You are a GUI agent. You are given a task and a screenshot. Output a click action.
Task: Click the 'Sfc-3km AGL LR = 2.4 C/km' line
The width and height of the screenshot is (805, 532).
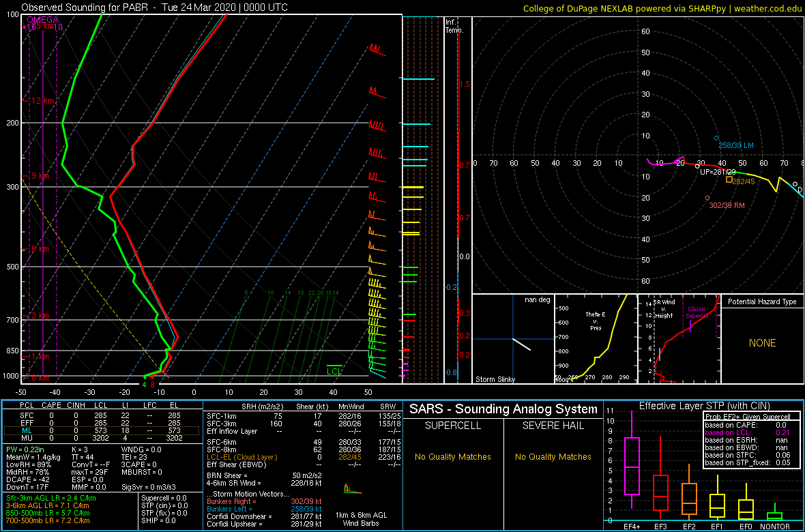(x=51, y=498)
